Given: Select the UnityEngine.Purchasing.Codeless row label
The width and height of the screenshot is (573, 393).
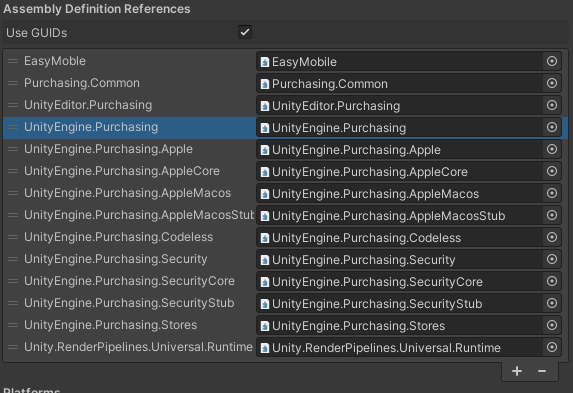Looking at the screenshot, I should pos(118,237).
